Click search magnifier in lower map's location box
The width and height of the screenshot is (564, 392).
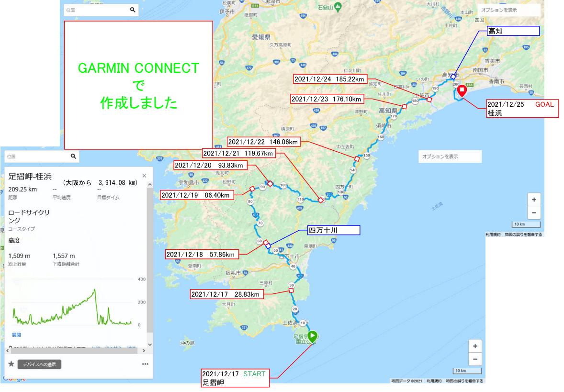coord(73,156)
